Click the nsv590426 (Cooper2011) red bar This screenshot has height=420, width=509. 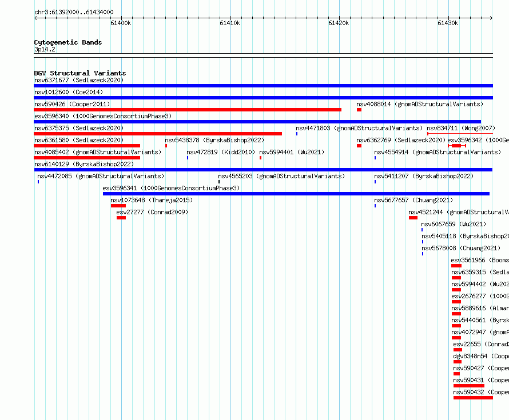[x=188, y=110]
